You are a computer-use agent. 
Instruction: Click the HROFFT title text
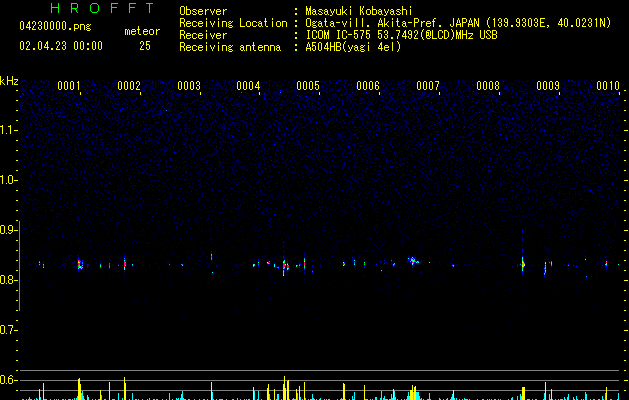[x=103, y=8]
